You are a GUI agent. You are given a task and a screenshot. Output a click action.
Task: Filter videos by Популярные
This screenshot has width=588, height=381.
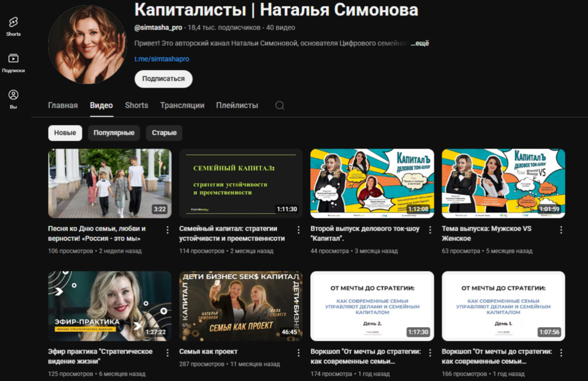[114, 133]
